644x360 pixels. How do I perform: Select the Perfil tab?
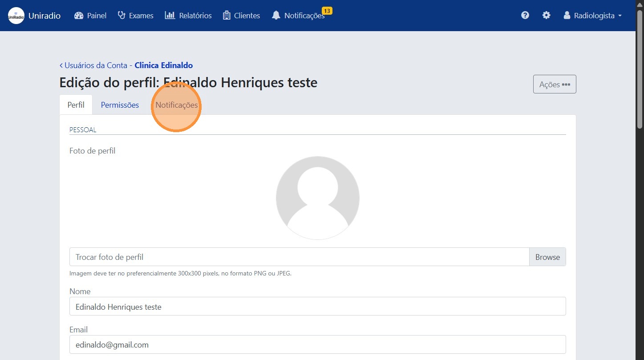tap(76, 105)
